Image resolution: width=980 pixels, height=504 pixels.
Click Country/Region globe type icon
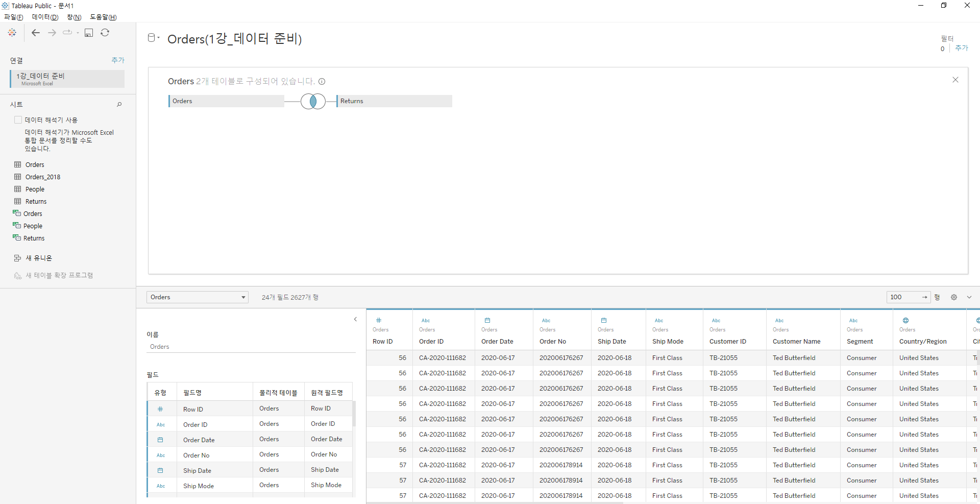pyautogui.click(x=906, y=320)
